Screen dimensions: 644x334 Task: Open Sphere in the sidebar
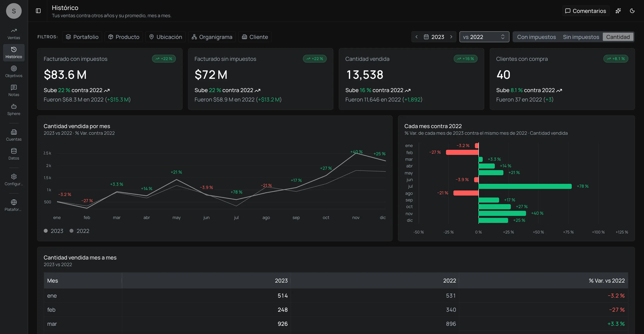tap(14, 110)
